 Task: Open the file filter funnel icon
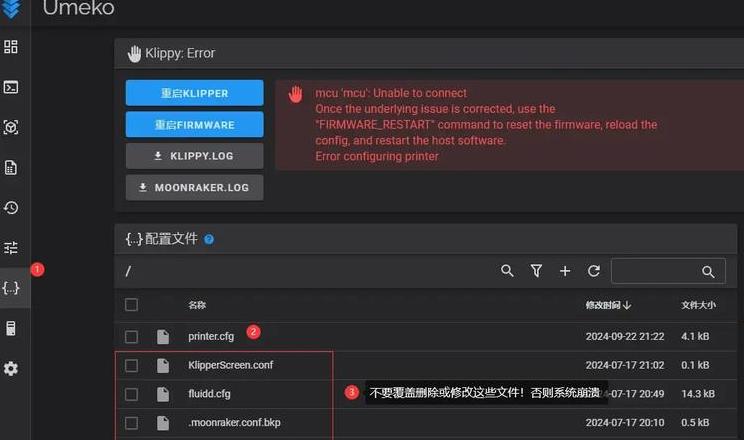pos(536,271)
